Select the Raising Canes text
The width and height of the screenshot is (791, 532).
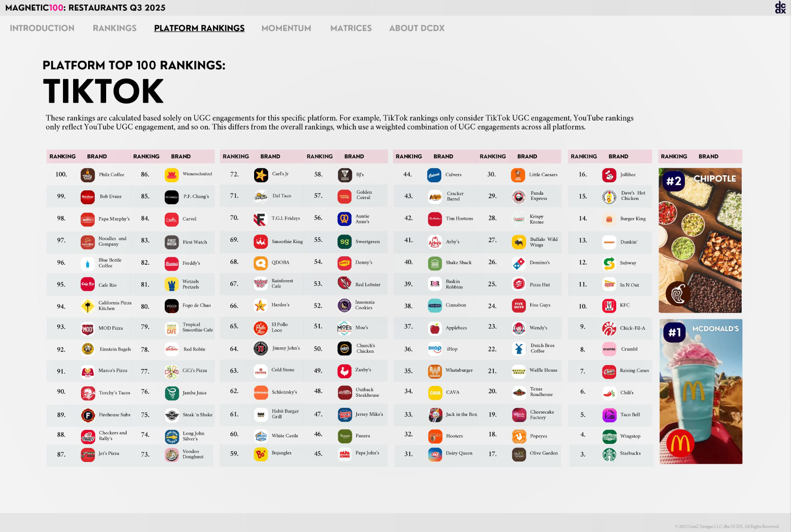tap(634, 371)
